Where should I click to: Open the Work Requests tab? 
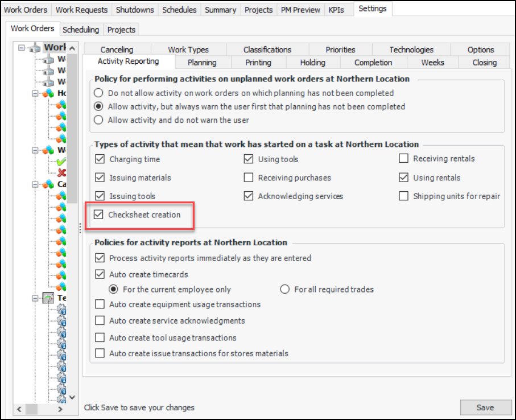pos(81,10)
